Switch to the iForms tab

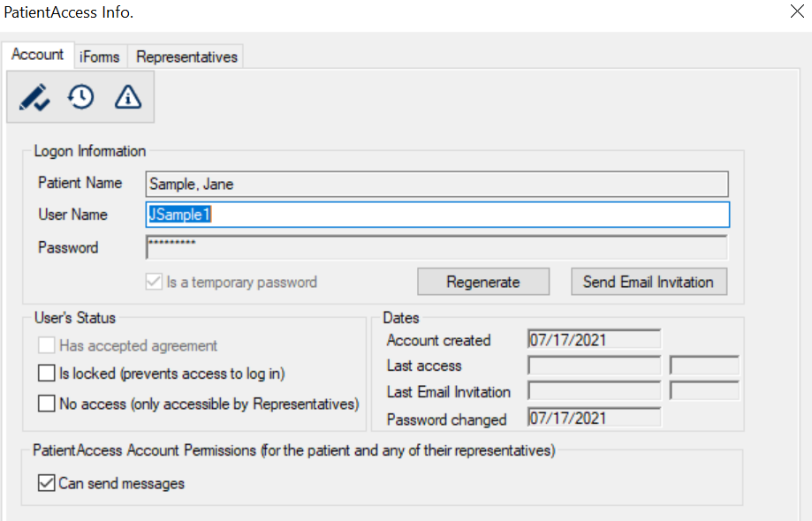pos(100,57)
